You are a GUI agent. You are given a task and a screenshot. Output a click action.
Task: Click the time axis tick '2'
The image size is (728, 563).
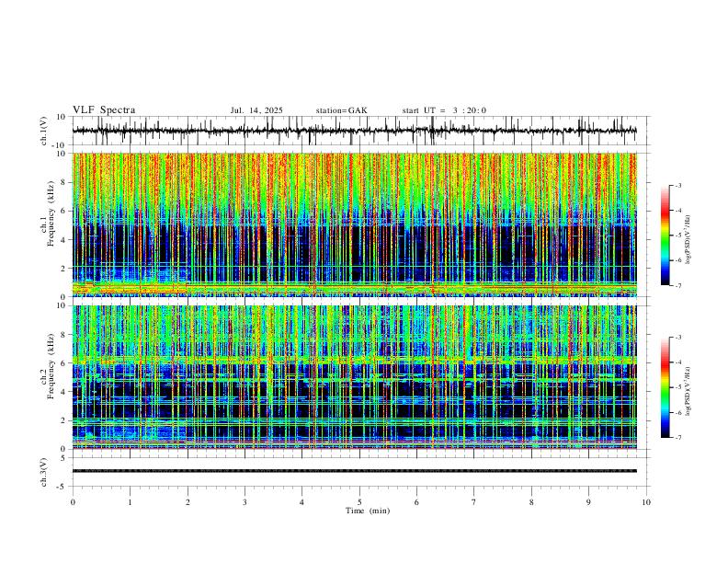[x=188, y=502]
